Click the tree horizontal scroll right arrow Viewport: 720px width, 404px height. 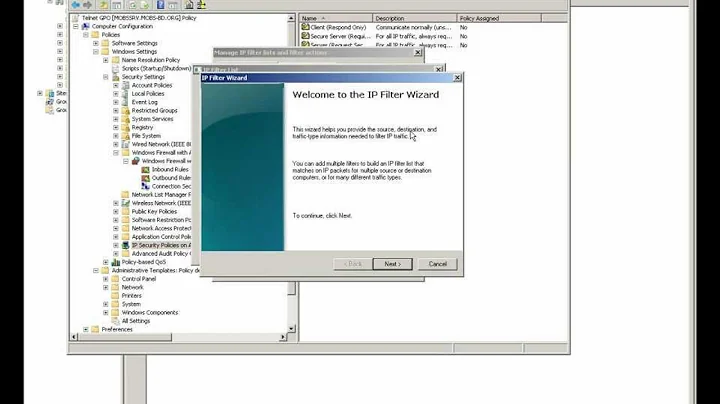pyautogui.click(x=283, y=337)
